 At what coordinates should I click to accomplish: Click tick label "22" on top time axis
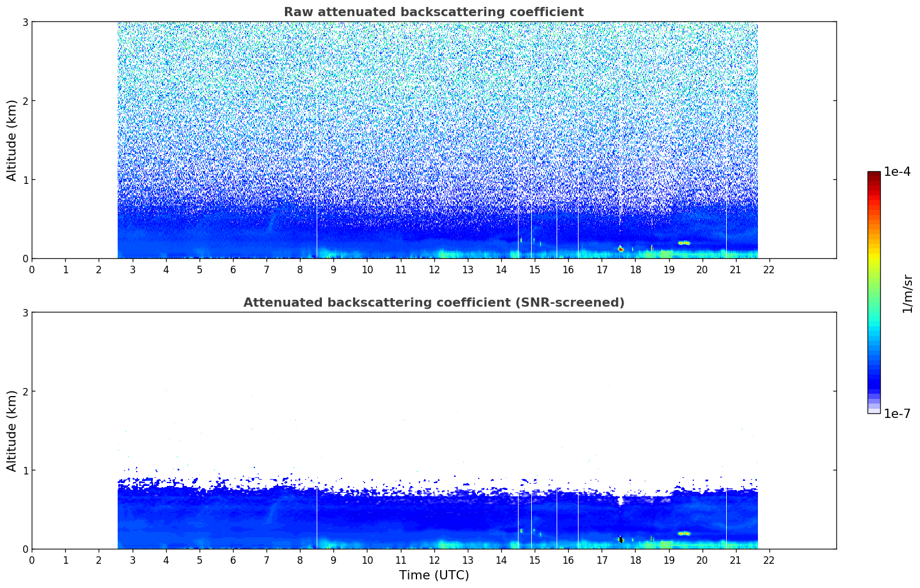(769, 270)
